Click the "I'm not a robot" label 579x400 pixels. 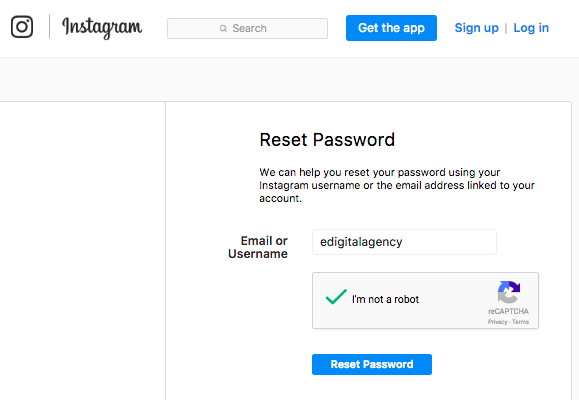[385, 299]
